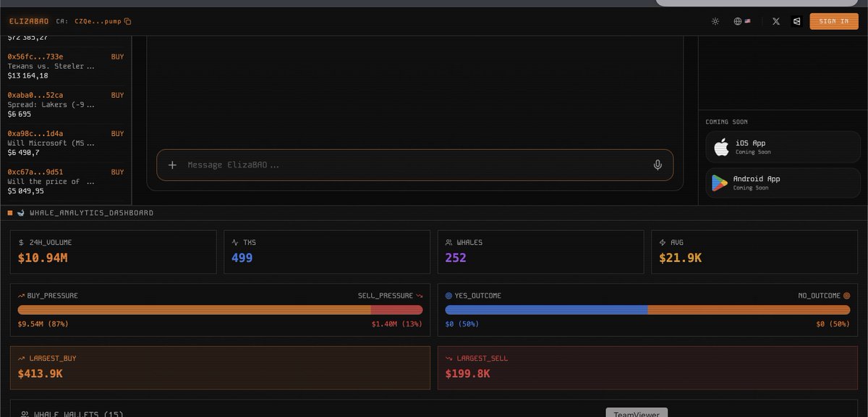The image size is (868, 417).
Task: Click the plus attachment icon in message box
Action: pos(172,165)
